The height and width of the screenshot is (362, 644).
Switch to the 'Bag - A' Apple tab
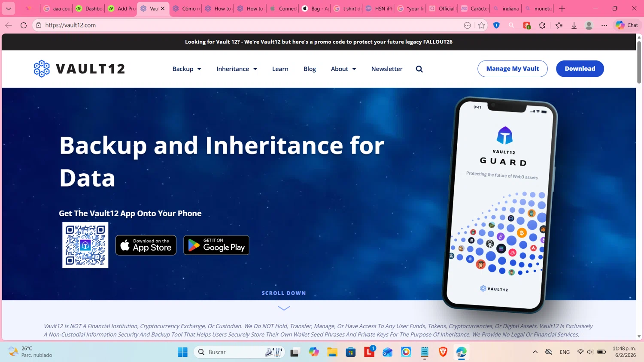click(x=315, y=9)
